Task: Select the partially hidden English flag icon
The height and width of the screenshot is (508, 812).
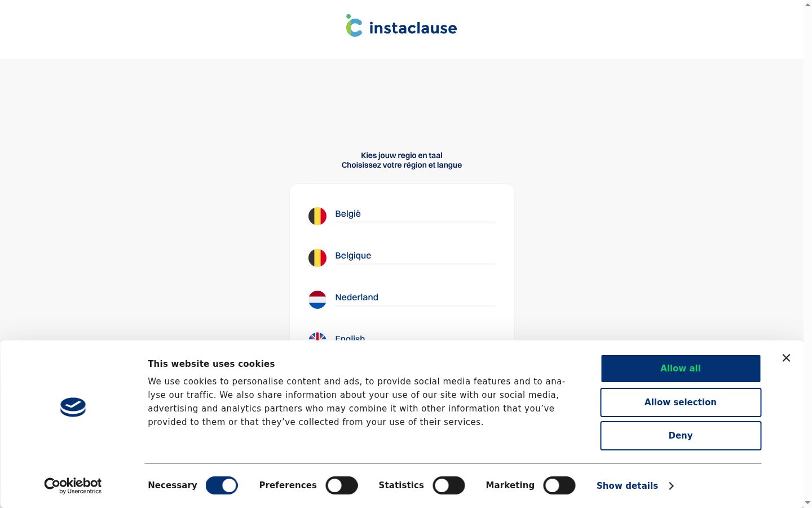Action: point(317,336)
